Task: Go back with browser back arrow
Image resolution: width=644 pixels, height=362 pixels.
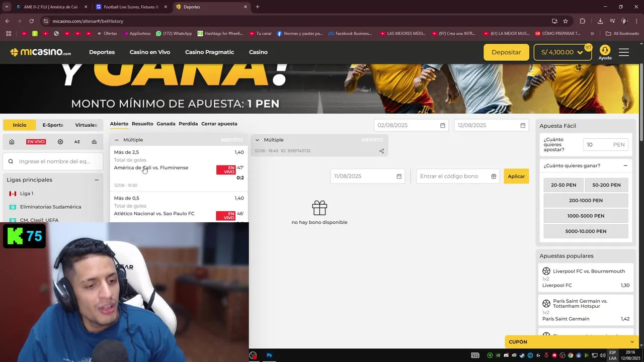Action: click(x=7, y=21)
